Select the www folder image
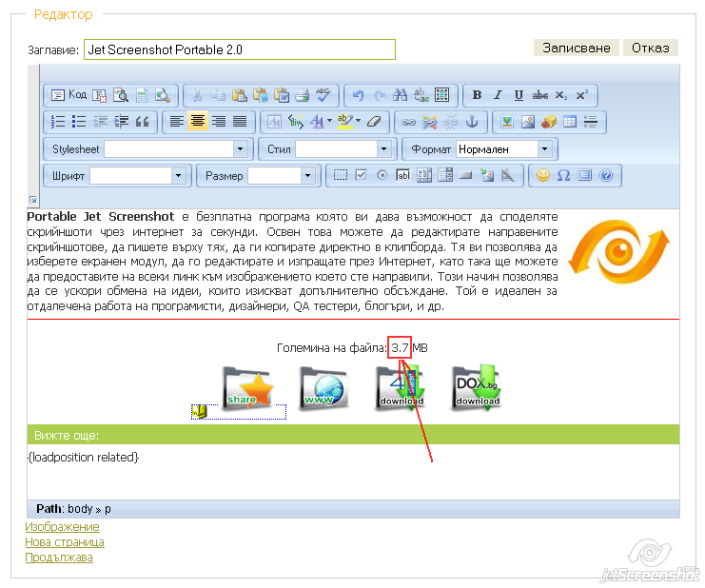Image resolution: width=705 pixels, height=588 pixels. (x=324, y=387)
